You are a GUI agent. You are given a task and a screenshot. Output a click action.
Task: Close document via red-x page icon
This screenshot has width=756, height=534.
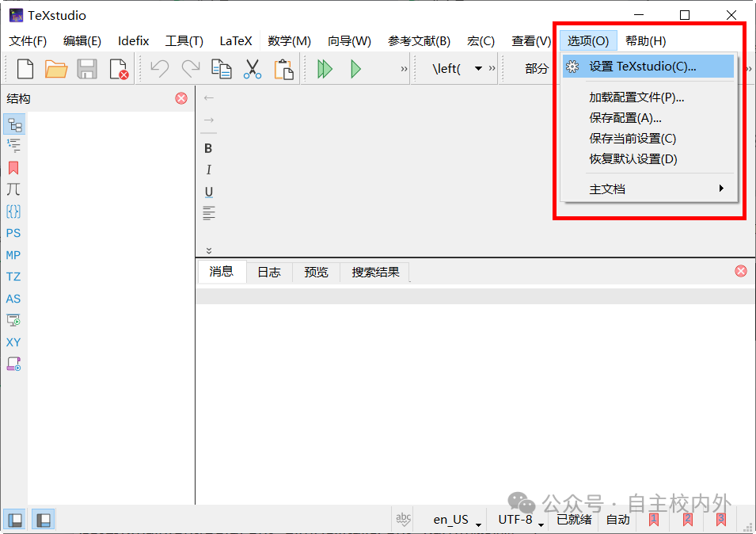click(118, 69)
